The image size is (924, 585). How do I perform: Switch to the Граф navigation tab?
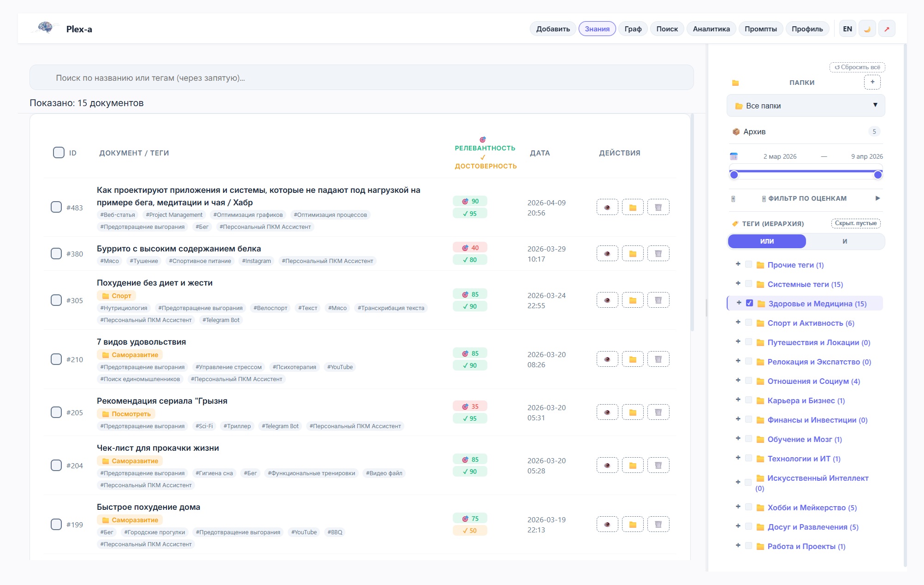tap(633, 29)
